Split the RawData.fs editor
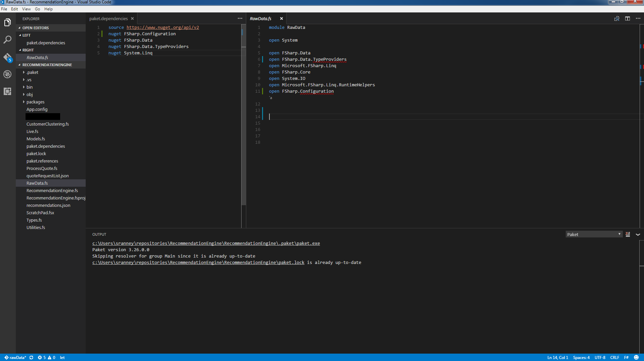The height and width of the screenshot is (361, 644). 628,18
